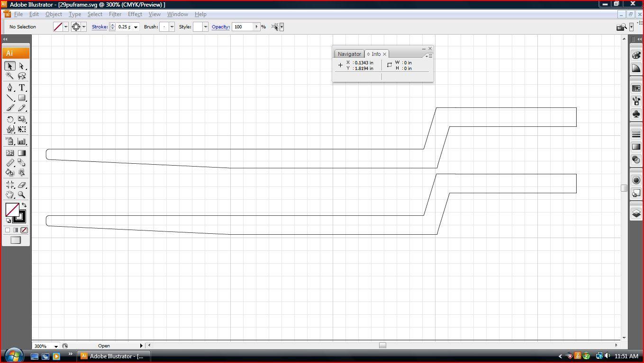The image size is (644, 363).
Task: Click the Stroke link label
Action: click(x=100, y=27)
